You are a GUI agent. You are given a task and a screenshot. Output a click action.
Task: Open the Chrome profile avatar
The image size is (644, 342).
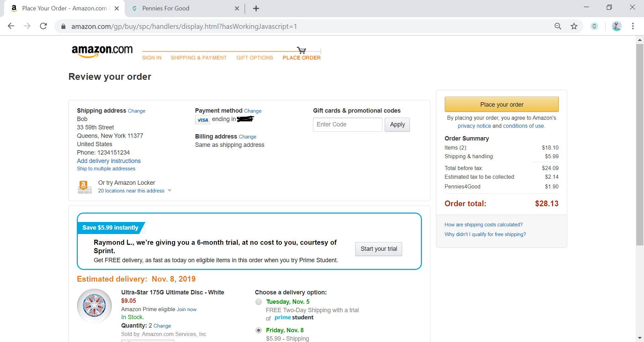[616, 26]
